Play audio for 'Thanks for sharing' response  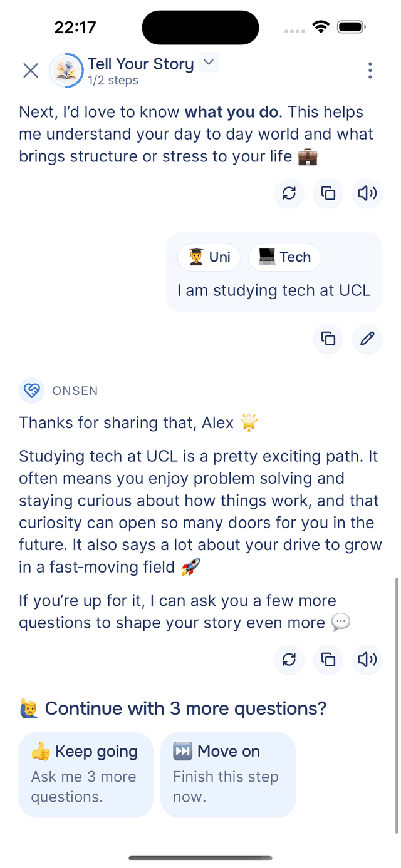pyautogui.click(x=367, y=659)
